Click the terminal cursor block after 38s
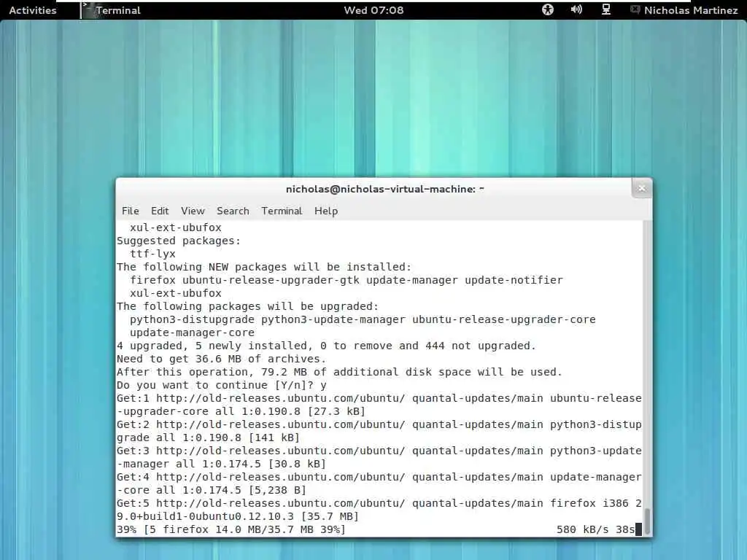Image resolution: width=747 pixels, height=560 pixels. 638,529
